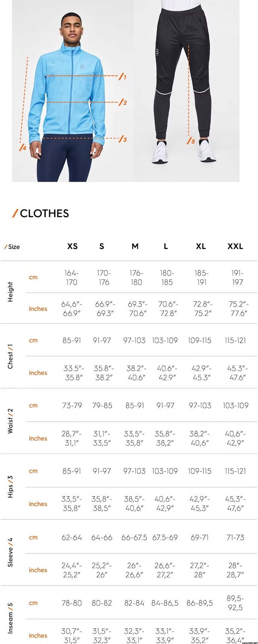The image size is (258, 644).
Task: Click the Inseam / 5 row label
Action: (10, 618)
